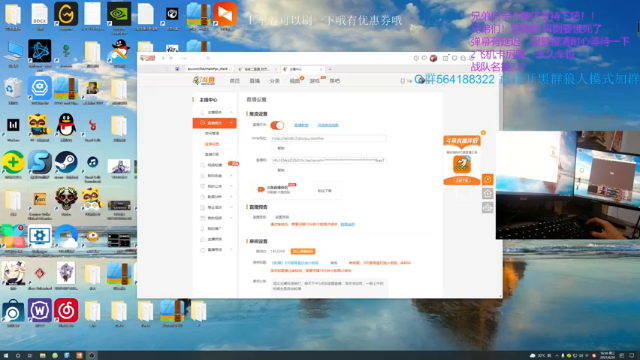Select the 分类 navigation menu item
The width and height of the screenshot is (640, 360).
click(275, 81)
